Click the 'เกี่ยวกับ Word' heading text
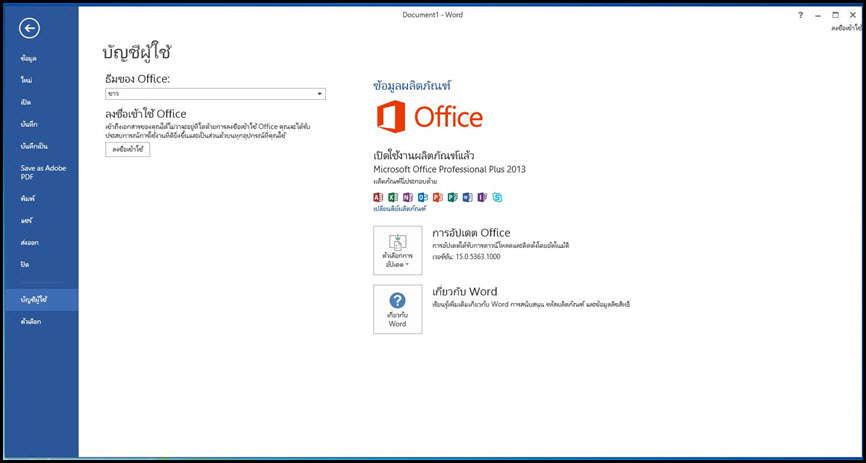Image resolution: width=866 pixels, height=463 pixels. 464,291
